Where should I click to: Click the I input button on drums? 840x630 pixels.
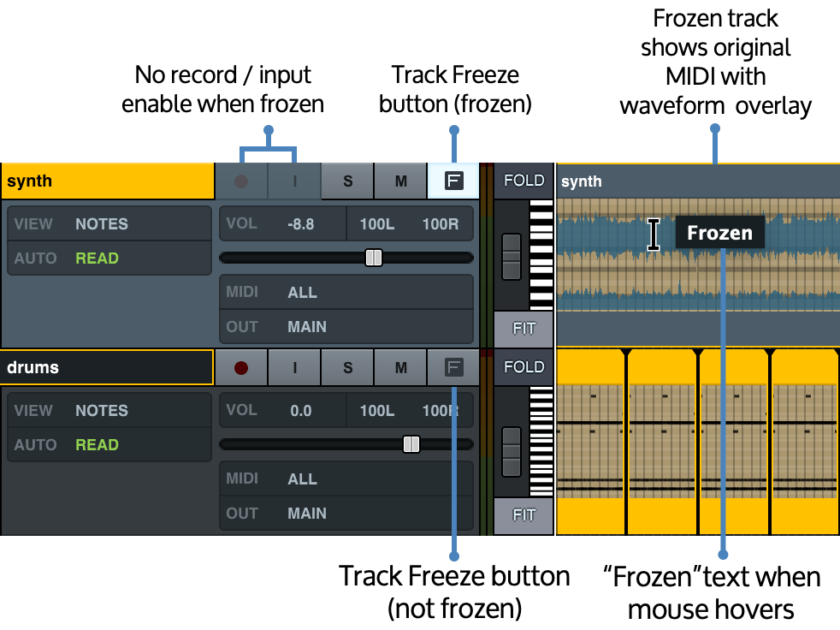coord(294,367)
